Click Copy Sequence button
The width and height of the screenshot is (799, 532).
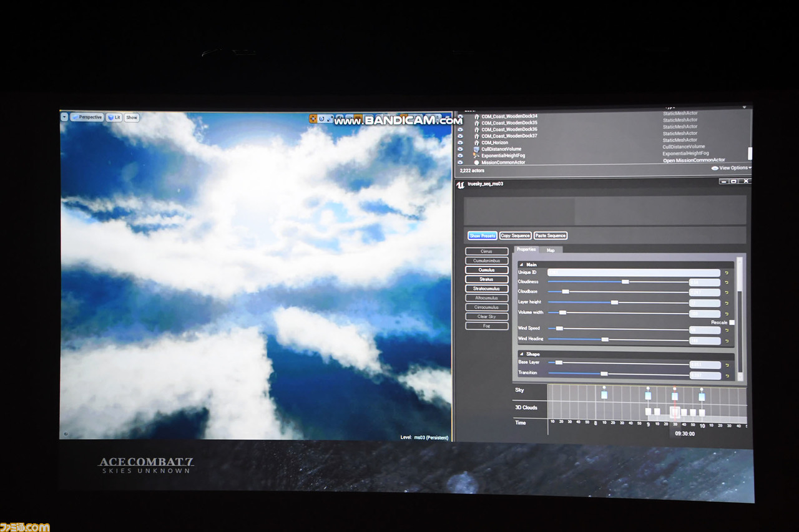(516, 236)
